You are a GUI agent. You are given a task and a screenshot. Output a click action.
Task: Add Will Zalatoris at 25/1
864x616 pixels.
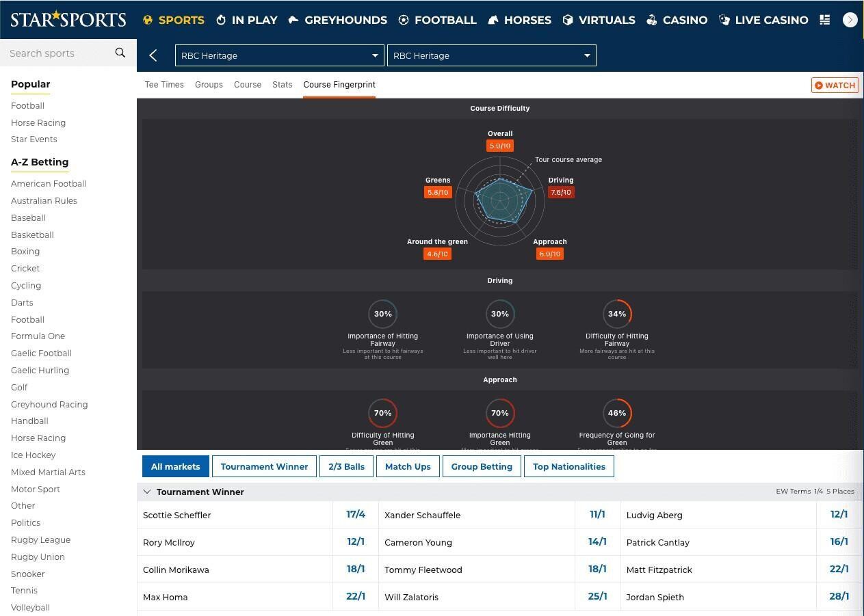597,597
